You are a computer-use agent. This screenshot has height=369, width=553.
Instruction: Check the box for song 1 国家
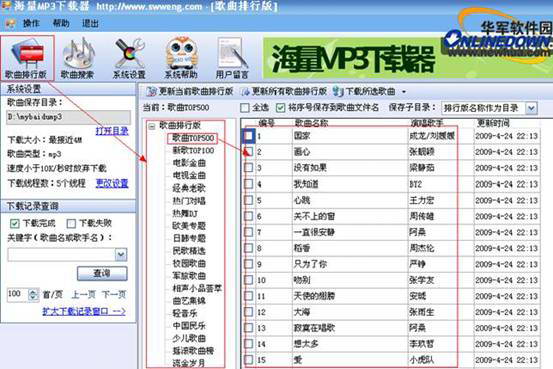tap(249, 136)
